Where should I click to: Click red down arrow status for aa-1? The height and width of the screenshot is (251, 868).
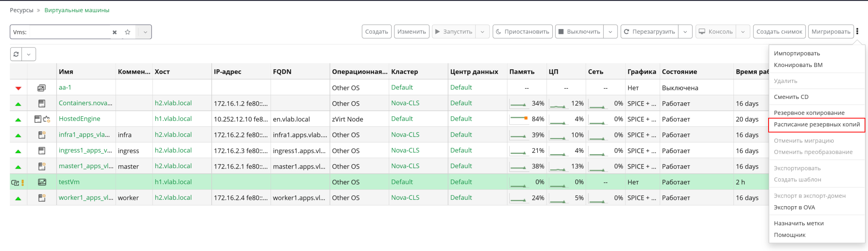[x=18, y=88]
